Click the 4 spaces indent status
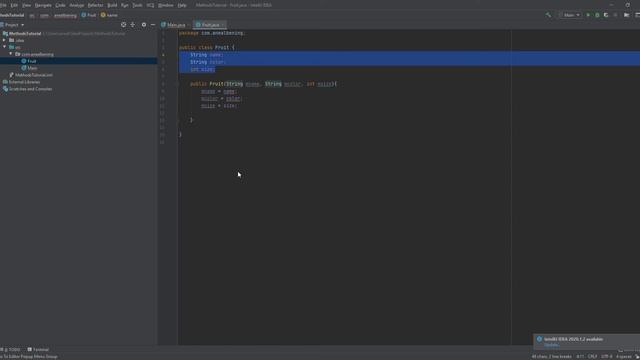The width and height of the screenshot is (640, 360). [623, 357]
